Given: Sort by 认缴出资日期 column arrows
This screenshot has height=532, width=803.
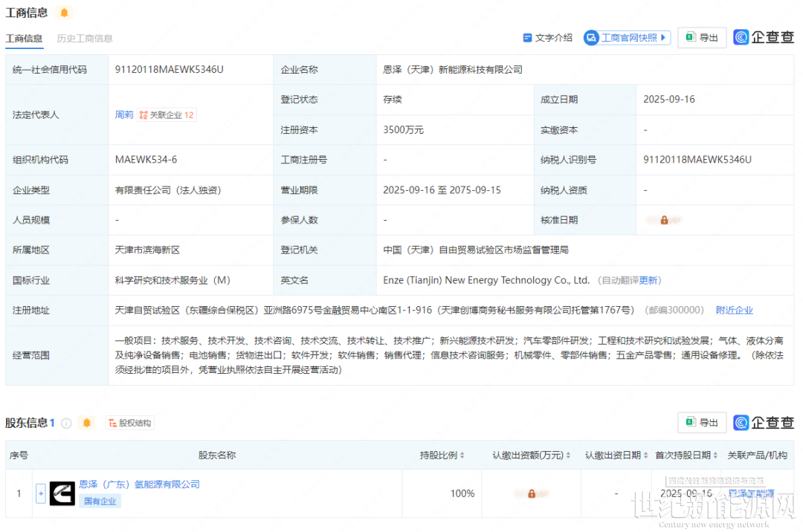Looking at the screenshot, I should (645, 455).
